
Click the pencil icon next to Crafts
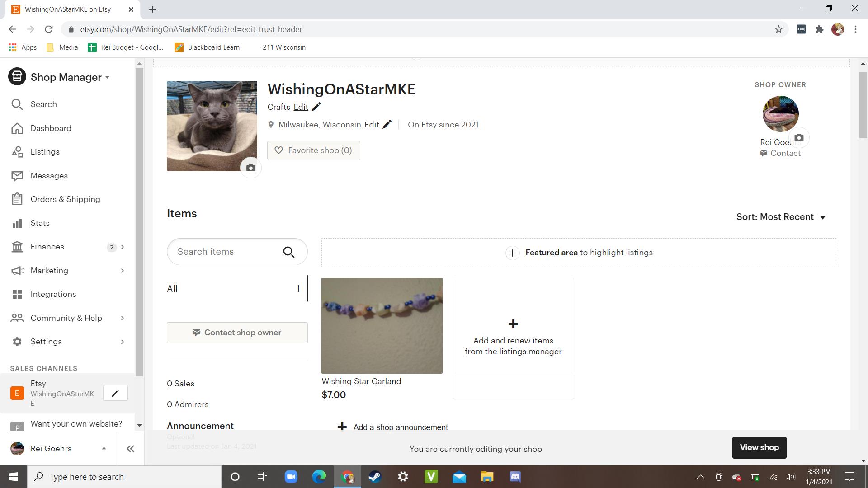316,107
